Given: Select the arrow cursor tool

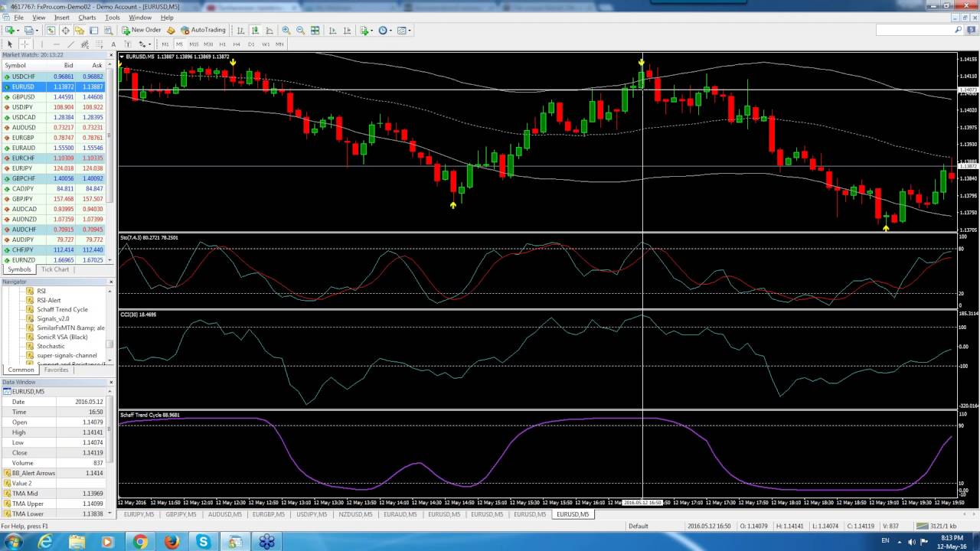Looking at the screenshot, I should [x=10, y=44].
